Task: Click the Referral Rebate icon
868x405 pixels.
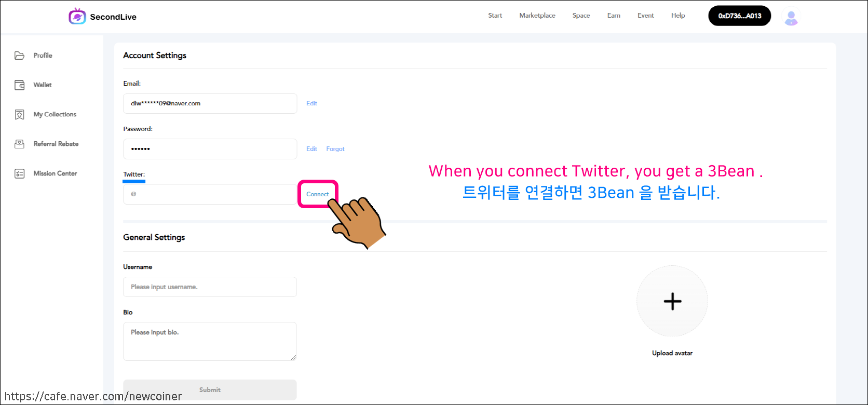Action: click(20, 144)
